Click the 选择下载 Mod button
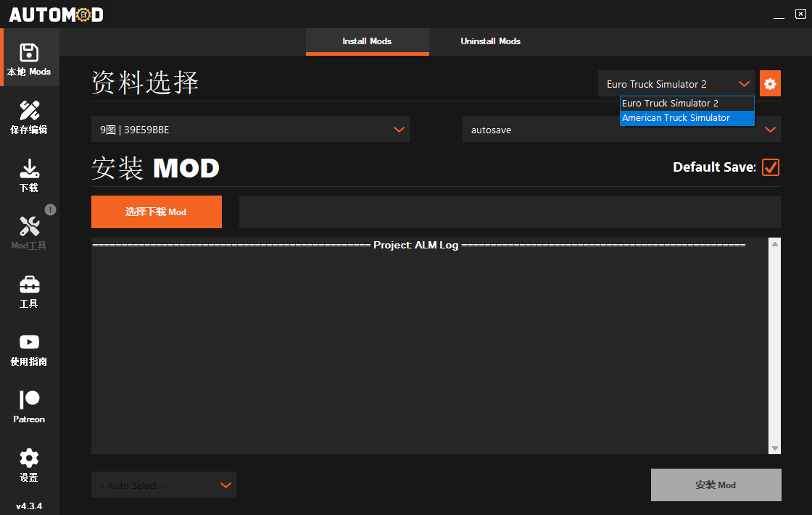812x515 pixels. (157, 212)
